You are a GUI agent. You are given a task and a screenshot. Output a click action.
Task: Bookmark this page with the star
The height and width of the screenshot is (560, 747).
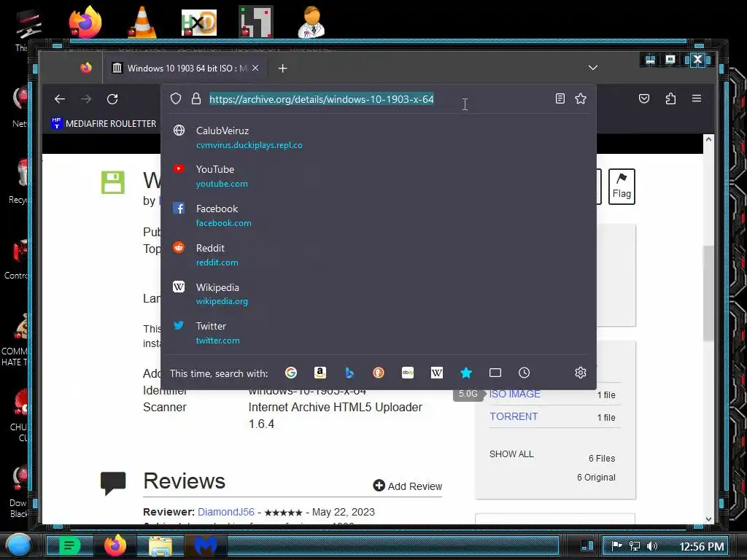tap(580, 98)
